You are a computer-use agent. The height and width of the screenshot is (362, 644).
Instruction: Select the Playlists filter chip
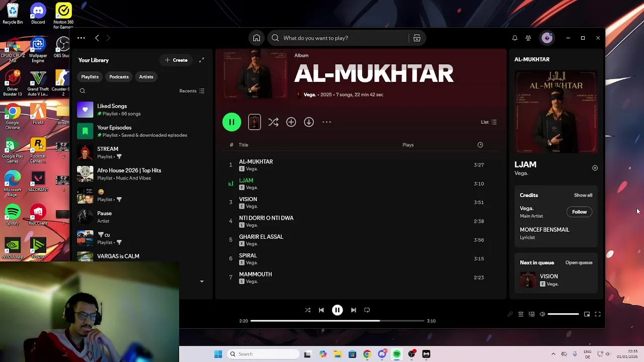90,76
